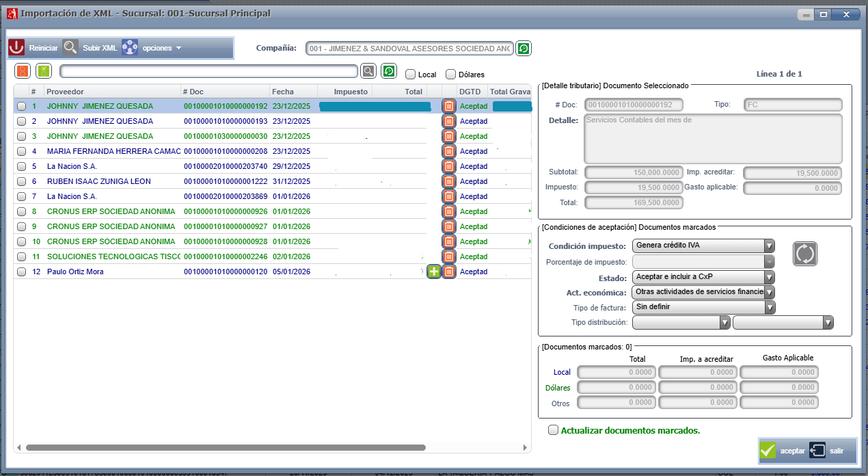Refresh the Compañía field
Image resolution: width=868 pixels, height=476 pixels.
click(524, 49)
